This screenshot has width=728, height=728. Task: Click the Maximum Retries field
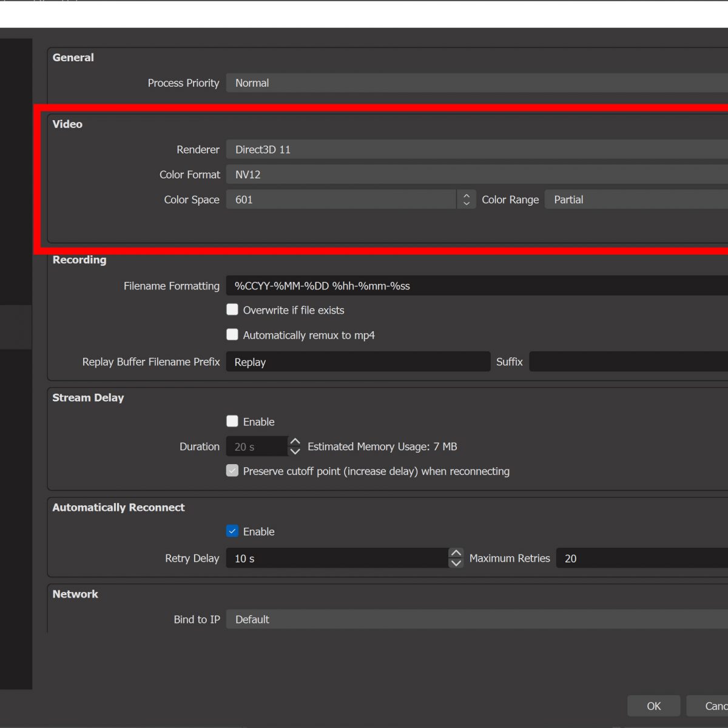(x=641, y=559)
